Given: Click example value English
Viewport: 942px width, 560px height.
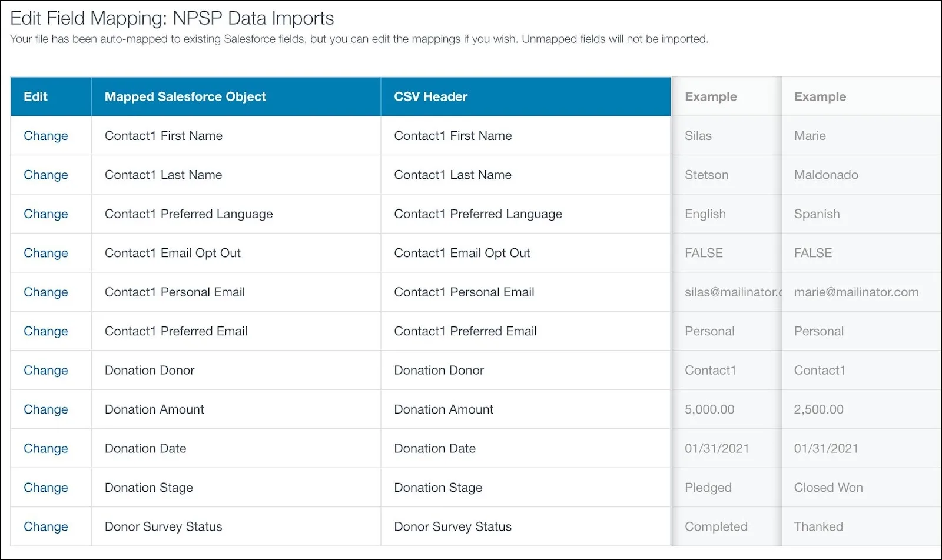Looking at the screenshot, I should pyautogui.click(x=705, y=214).
